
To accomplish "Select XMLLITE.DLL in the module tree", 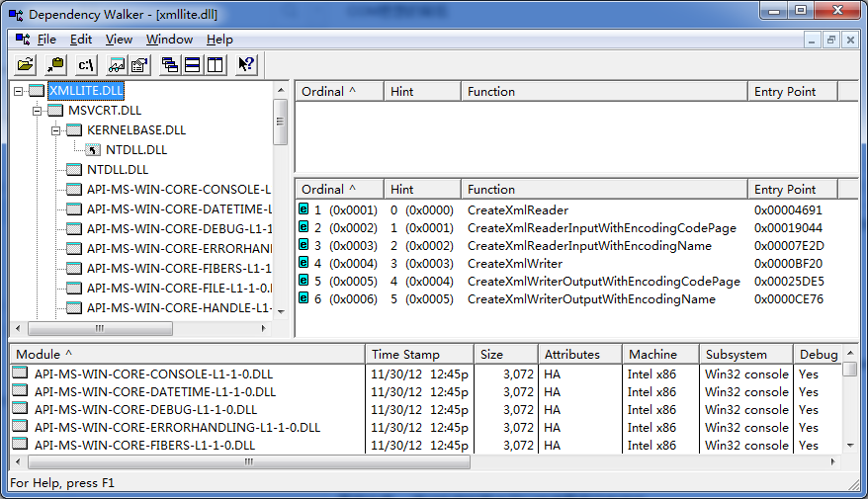I will [86, 91].
